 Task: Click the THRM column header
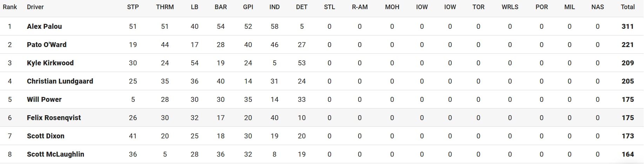(x=165, y=7)
